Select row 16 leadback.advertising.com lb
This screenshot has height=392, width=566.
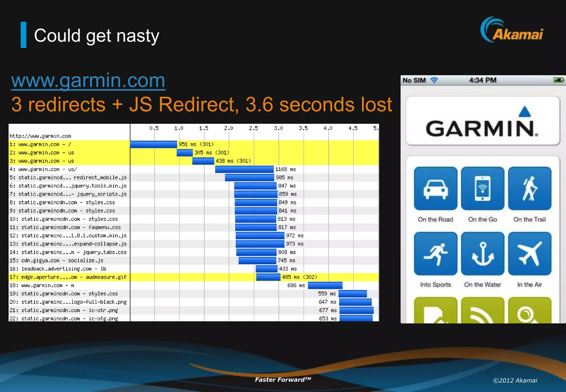(193, 269)
